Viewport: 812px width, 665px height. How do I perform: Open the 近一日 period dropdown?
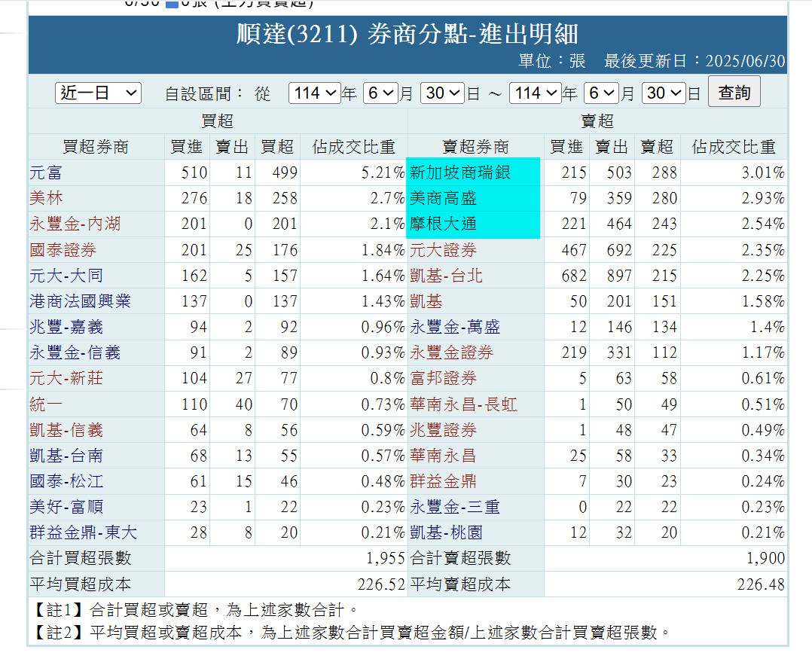[98, 93]
